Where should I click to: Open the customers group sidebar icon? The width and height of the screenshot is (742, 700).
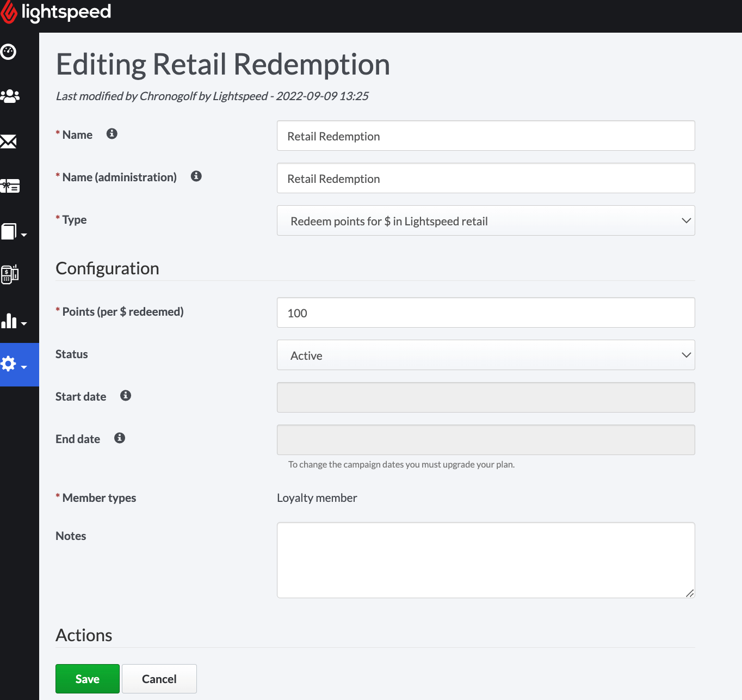(10, 96)
